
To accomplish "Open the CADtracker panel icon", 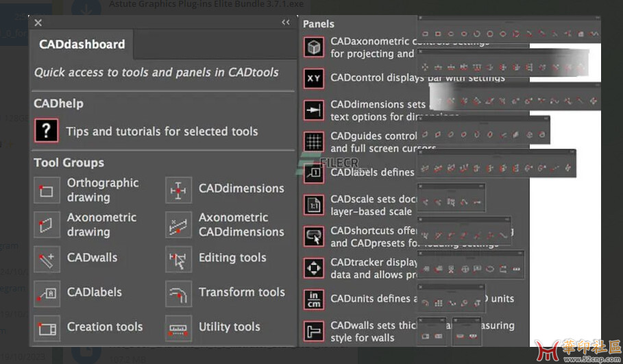I will (314, 268).
